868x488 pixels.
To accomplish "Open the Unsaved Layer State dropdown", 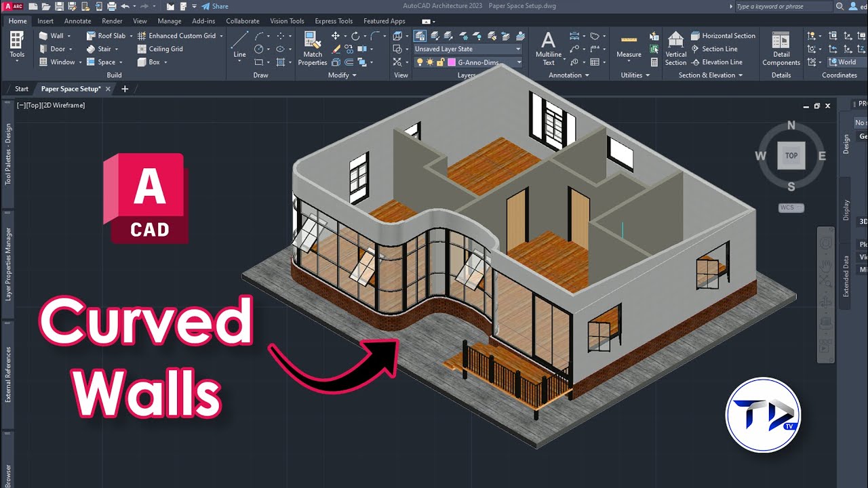I will pos(467,49).
